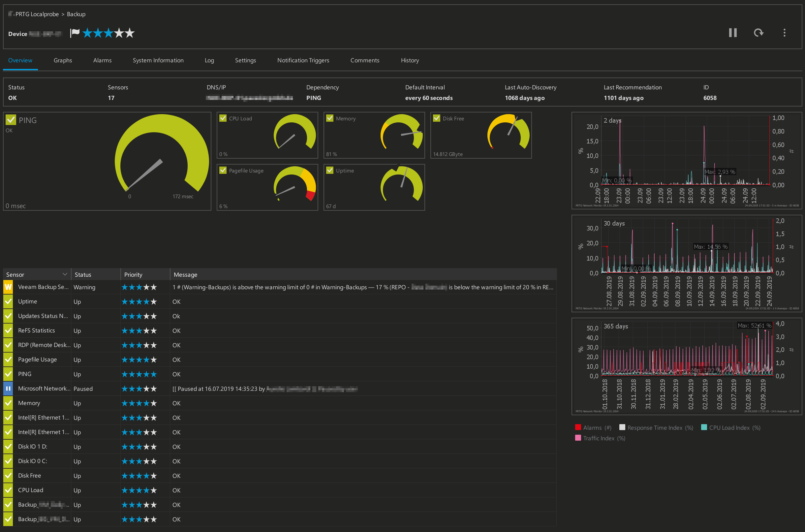805x532 pixels.
Task: Open the large PING gauge
Action: [x=107, y=161]
